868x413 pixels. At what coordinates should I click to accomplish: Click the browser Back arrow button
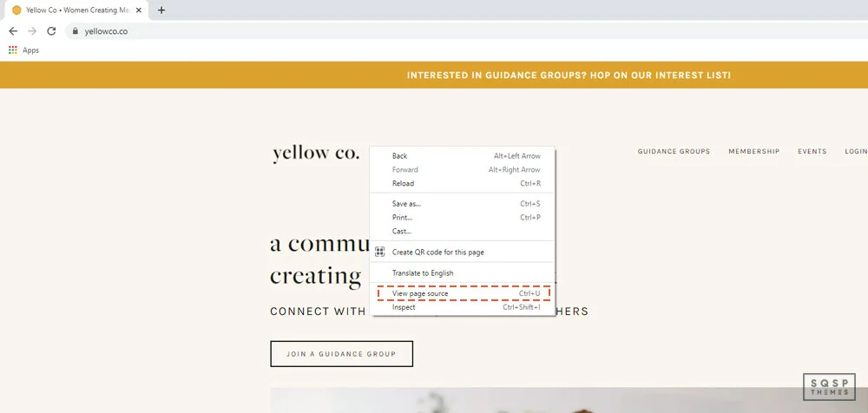click(13, 31)
